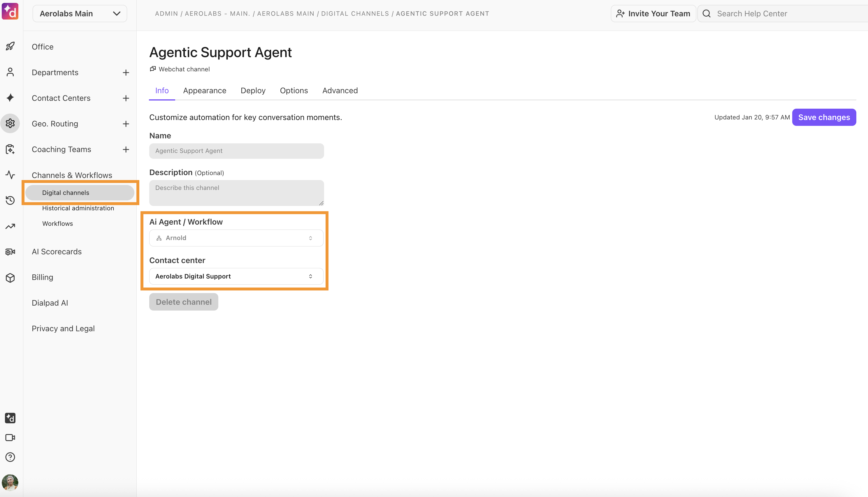Image resolution: width=868 pixels, height=497 pixels.
Task: Click the ADMIN breadcrumb link
Action: (x=167, y=14)
